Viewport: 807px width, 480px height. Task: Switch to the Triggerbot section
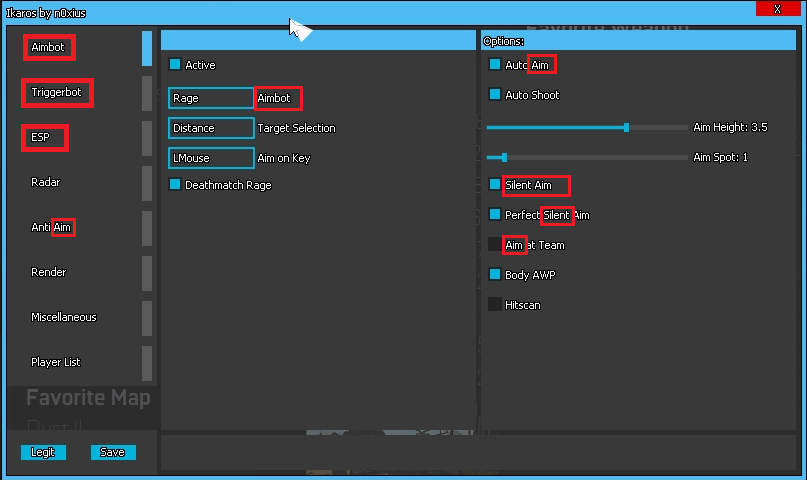pyautogui.click(x=56, y=93)
